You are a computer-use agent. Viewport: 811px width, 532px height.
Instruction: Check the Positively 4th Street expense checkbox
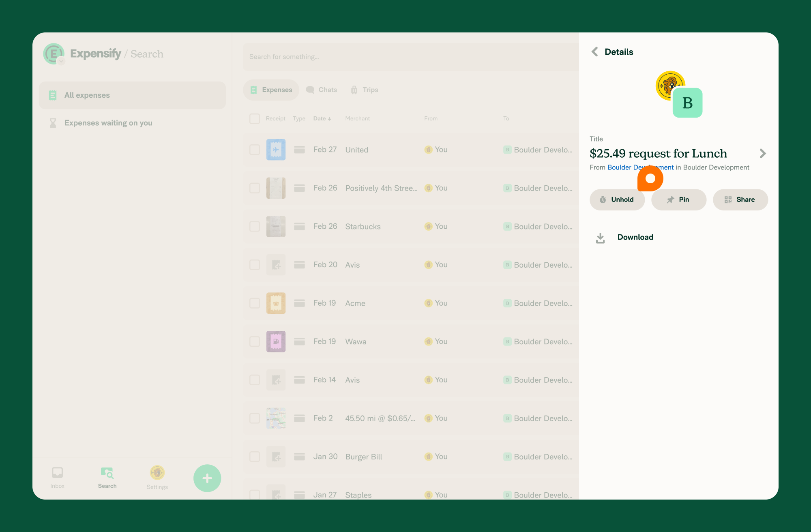pos(255,188)
